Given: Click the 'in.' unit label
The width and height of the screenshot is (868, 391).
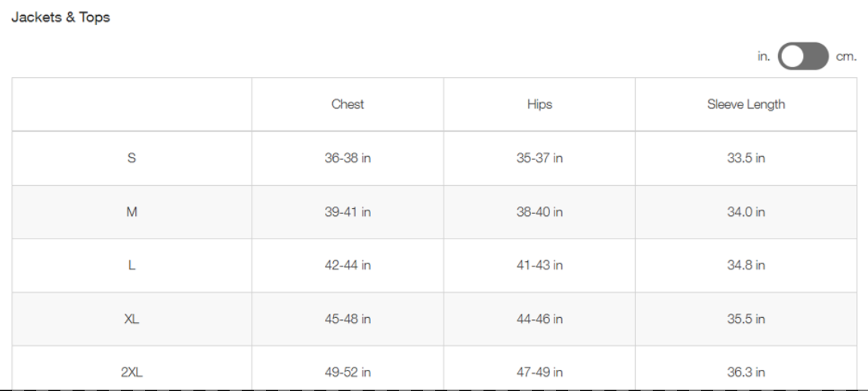Looking at the screenshot, I should (764, 57).
